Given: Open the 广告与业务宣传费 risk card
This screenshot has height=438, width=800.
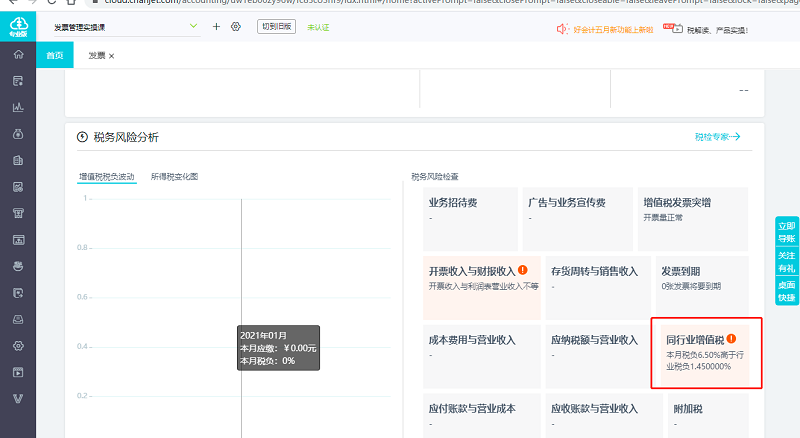Looking at the screenshot, I should coord(578,219).
